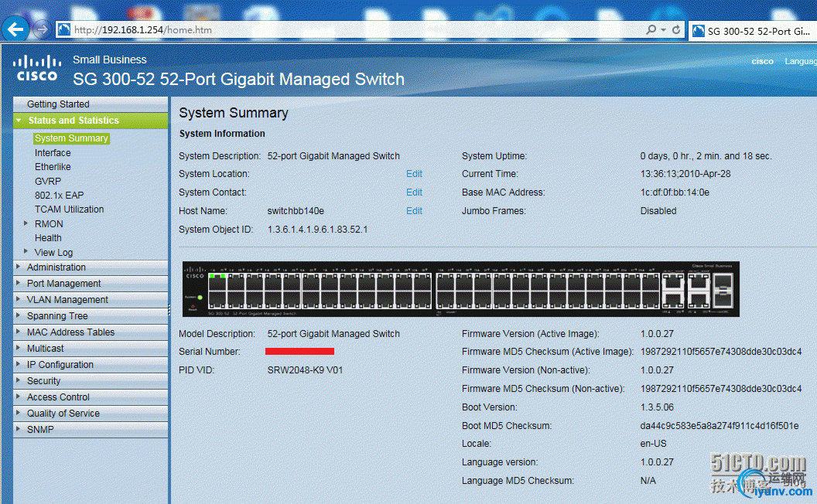The height and width of the screenshot is (504, 817).
Task: Click Current Time value
Action: (685, 174)
